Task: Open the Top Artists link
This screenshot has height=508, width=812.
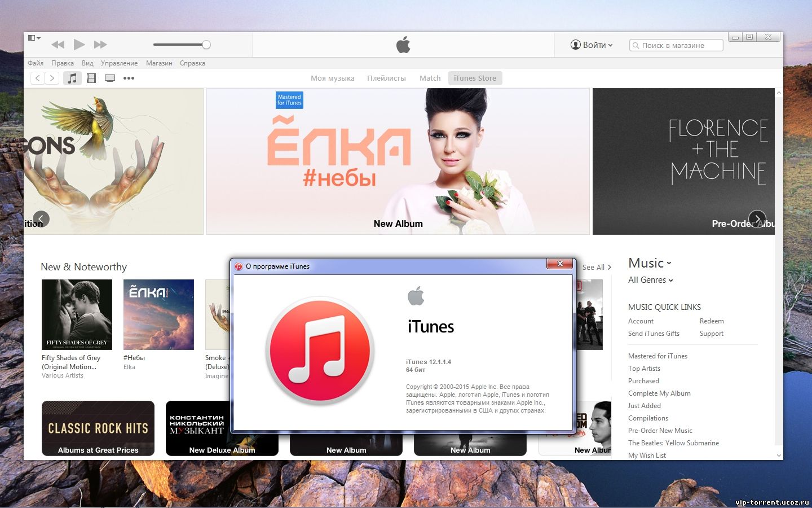Action: 644,369
